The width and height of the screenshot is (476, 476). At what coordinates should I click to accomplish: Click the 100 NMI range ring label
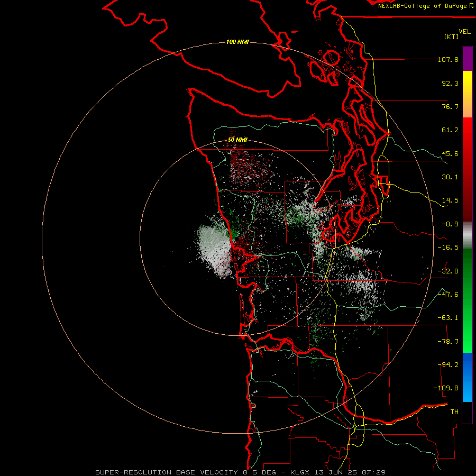tap(237, 42)
